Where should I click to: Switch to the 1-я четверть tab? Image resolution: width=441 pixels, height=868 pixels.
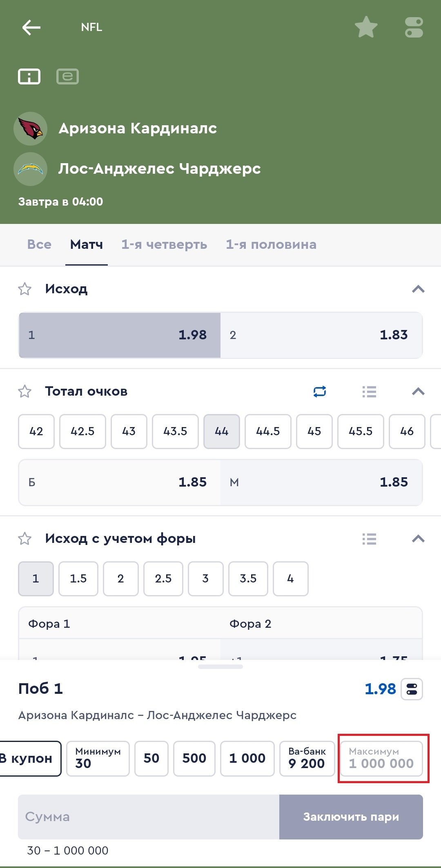click(164, 245)
